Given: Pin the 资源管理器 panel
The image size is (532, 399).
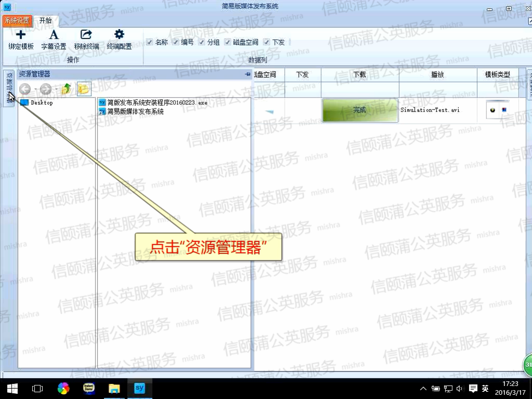Looking at the screenshot, I should tap(247, 74).
